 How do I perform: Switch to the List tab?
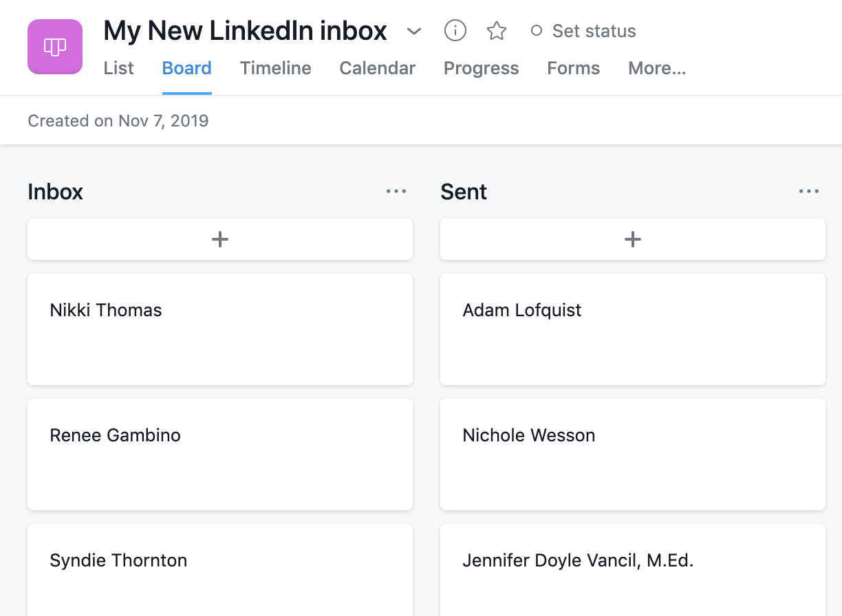point(118,68)
